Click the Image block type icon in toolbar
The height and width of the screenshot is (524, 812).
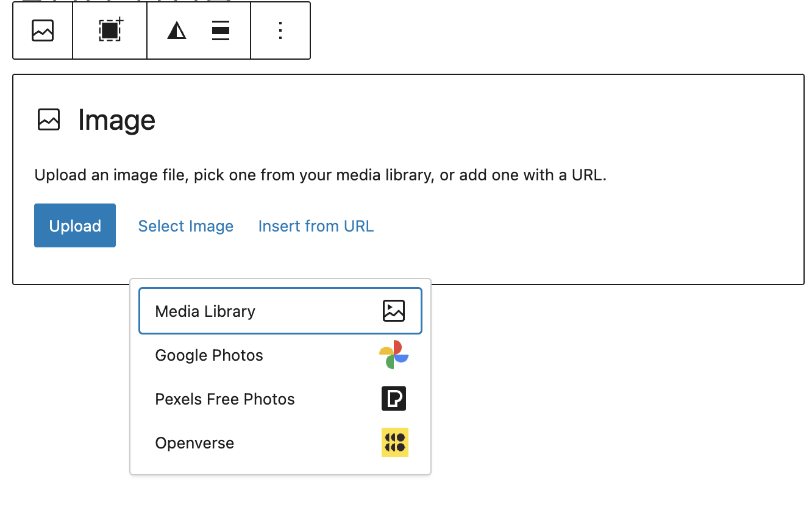[43, 30]
